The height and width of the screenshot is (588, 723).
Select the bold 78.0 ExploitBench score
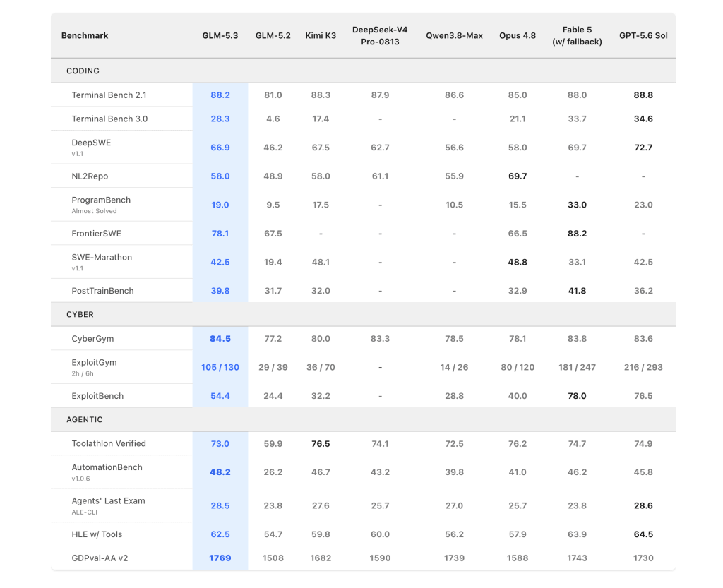(577, 396)
